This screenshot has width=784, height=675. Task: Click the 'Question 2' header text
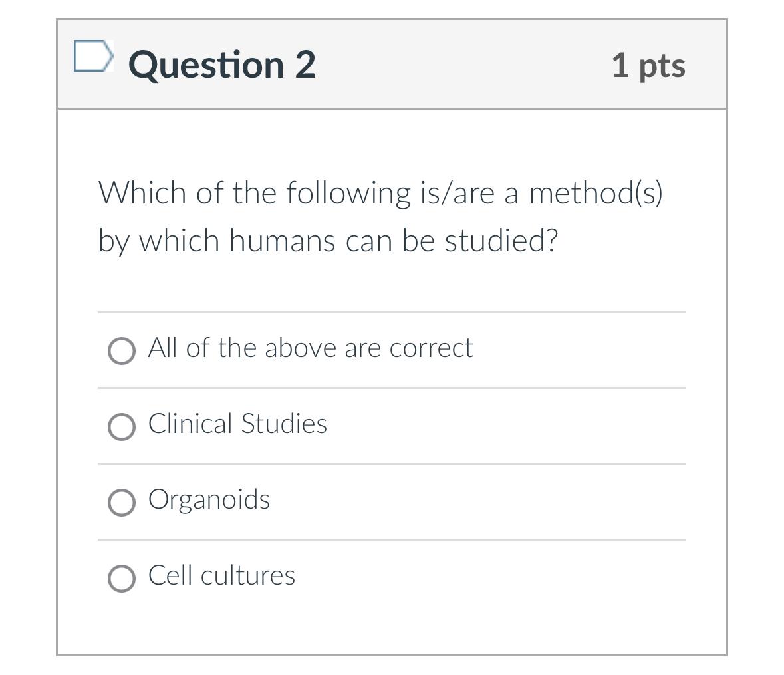(222, 64)
